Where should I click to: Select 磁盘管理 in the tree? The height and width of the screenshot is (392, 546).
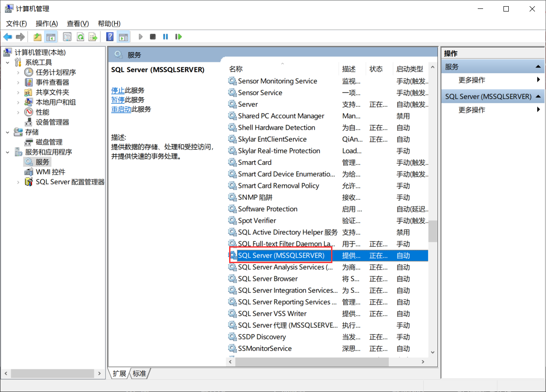point(49,142)
